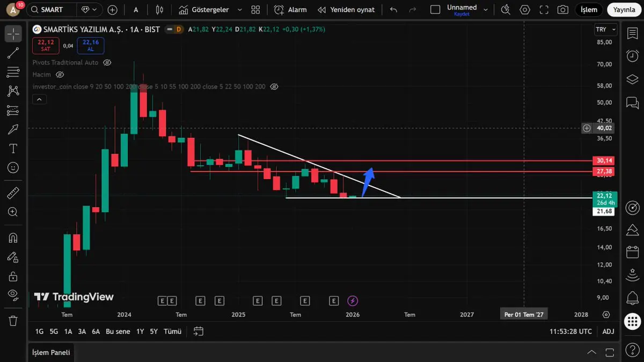Collapse the indicator legend arrow
The height and width of the screenshot is (362, 644).
click(x=39, y=99)
